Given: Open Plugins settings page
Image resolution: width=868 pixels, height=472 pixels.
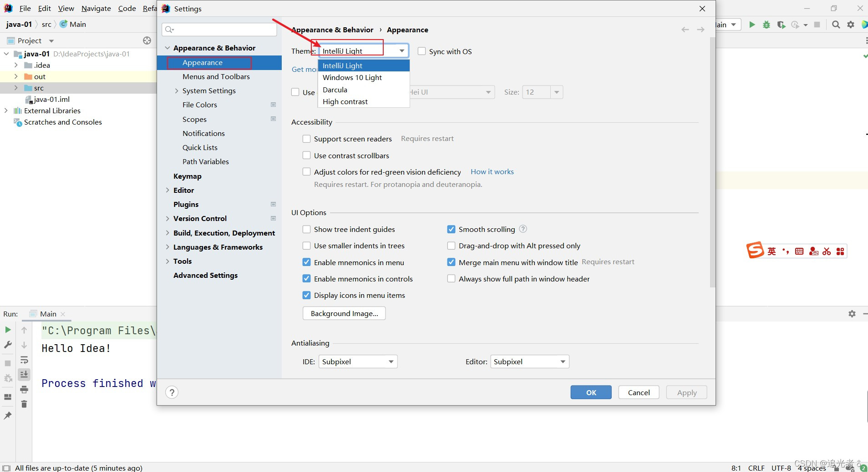Looking at the screenshot, I should point(186,204).
